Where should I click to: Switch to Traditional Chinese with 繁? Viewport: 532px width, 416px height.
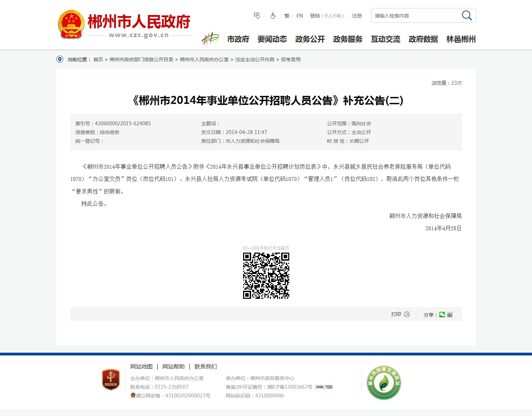pos(287,16)
